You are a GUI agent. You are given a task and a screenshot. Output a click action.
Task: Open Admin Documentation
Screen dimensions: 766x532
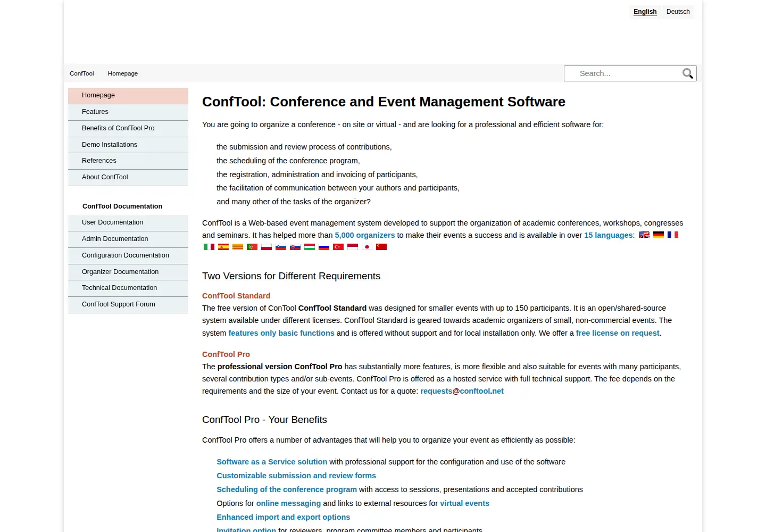point(128,239)
